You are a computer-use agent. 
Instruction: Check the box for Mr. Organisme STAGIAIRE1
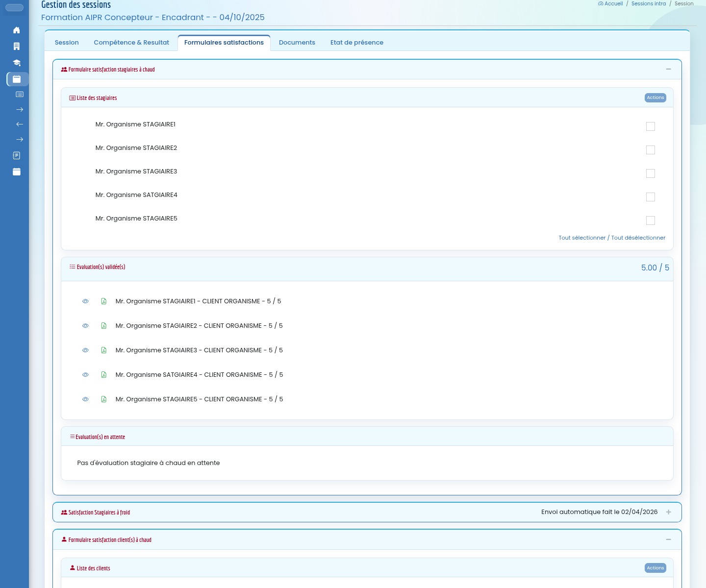(x=651, y=126)
